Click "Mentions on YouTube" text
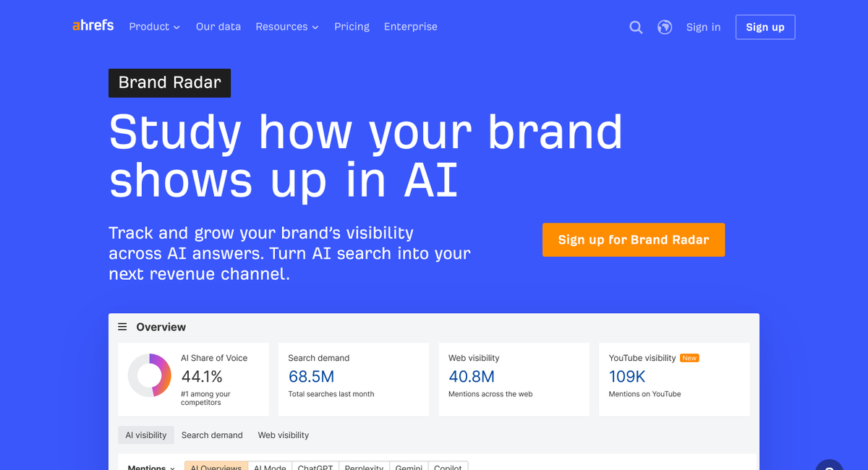Screen dimensions: 868x470 [644, 394]
